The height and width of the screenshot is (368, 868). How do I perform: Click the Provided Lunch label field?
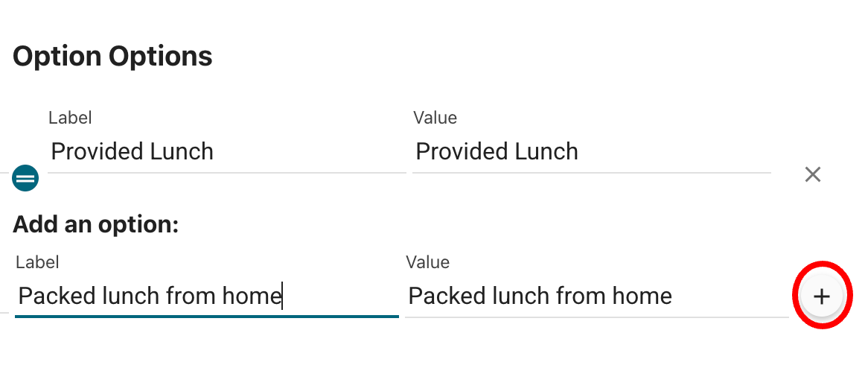pos(226,152)
